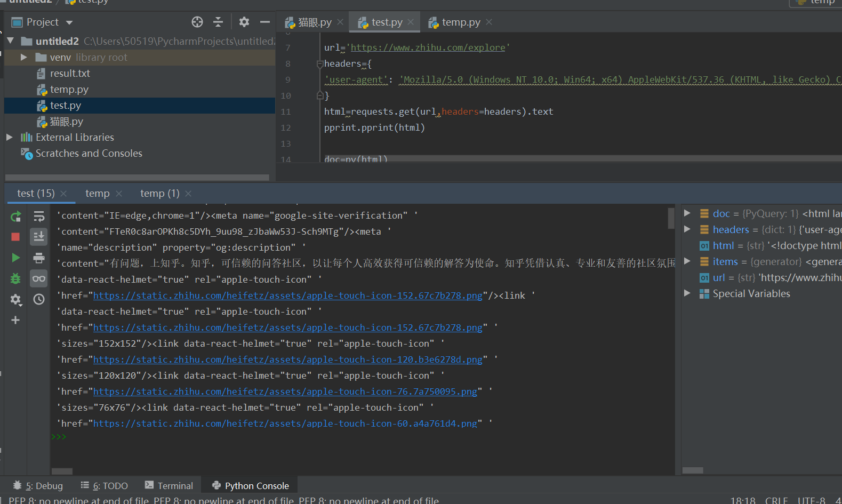This screenshot has width=842, height=504.
Task: Select 猫眼.py in project tree
Action: click(66, 122)
